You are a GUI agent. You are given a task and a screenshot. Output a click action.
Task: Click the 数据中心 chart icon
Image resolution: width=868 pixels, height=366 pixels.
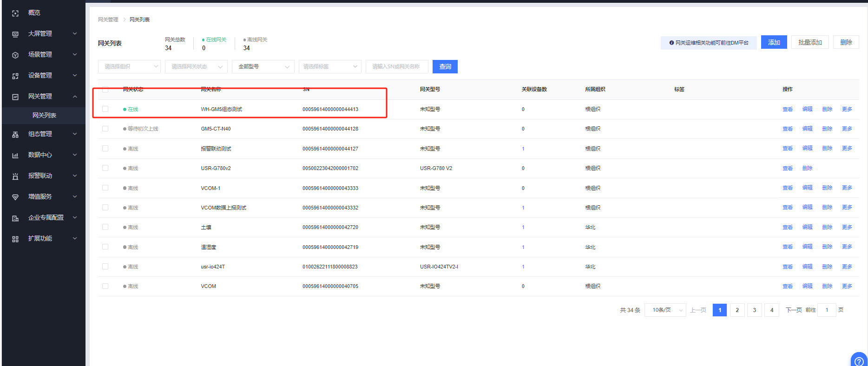pyautogui.click(x=15, y=156)
